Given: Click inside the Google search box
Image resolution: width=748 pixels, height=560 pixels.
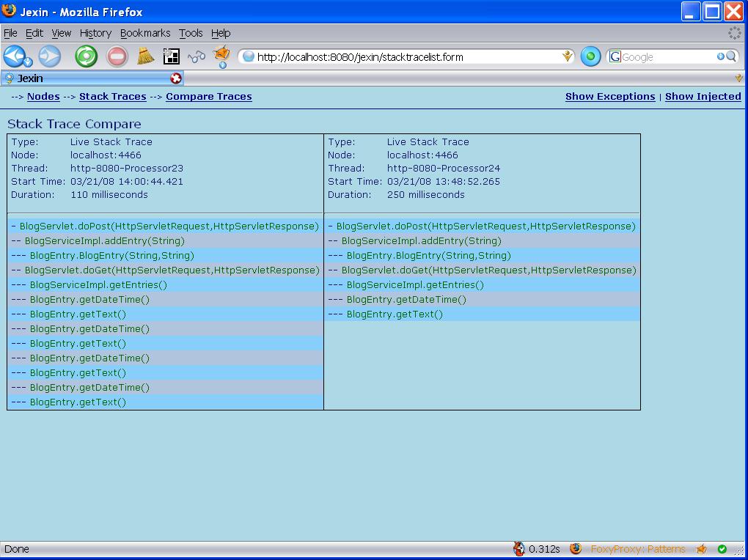Looking at the screenshot, I should (x=668, y=56).
